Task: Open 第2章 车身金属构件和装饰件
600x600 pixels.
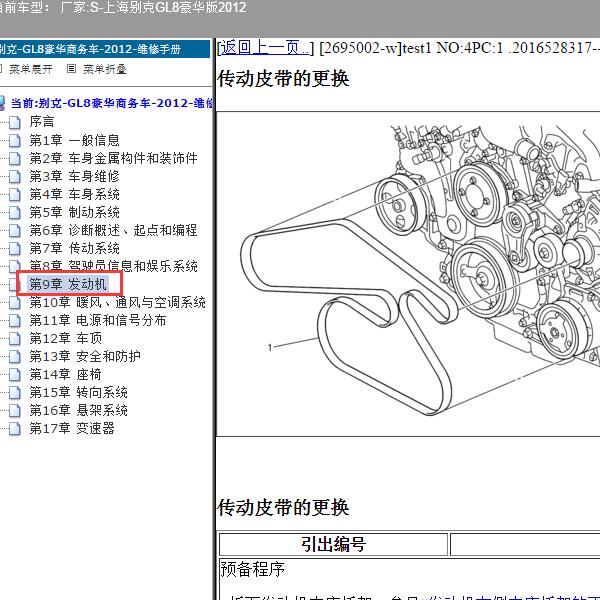Action: coord(113,158)
